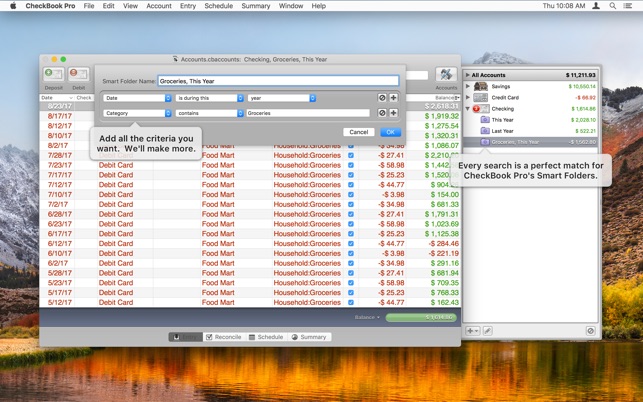Switch to the Entry tab
This screenshot has height=402, width=643.
pos(185,337)
